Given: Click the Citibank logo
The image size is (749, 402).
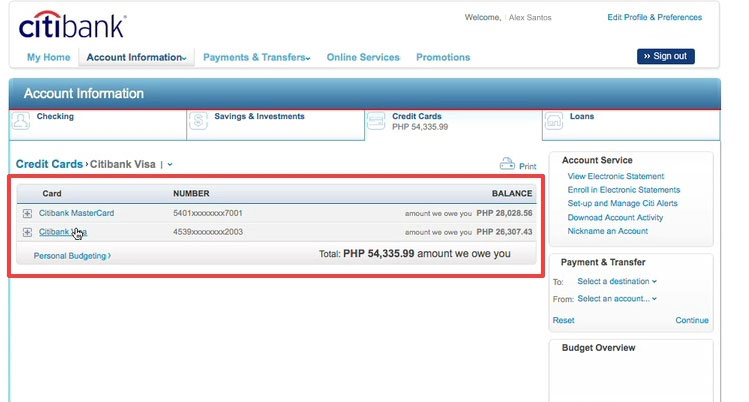Looking at the screenshot, I should tap(72, 24).
